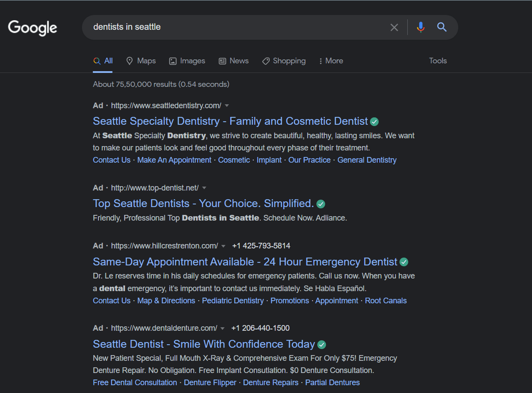Click verified badge next to Top Seattle Dentists
This screenshot has width=532, height=393.
[321, 204]
